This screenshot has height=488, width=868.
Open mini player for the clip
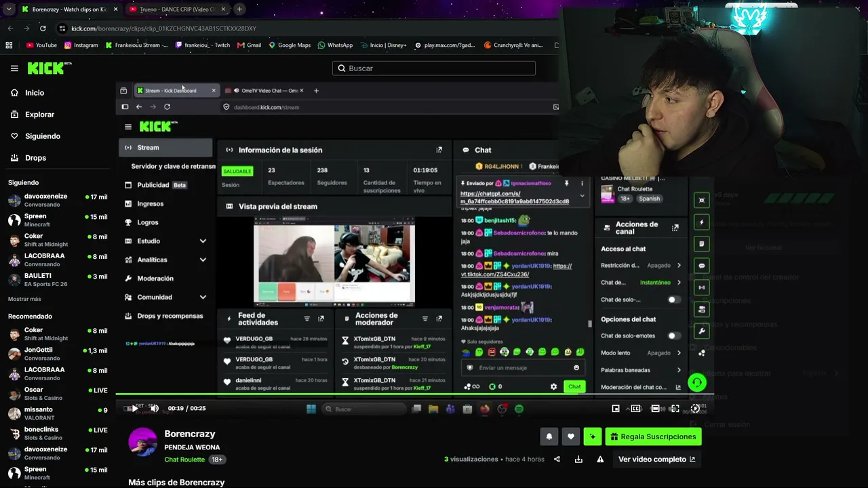(x=616, y=409)
